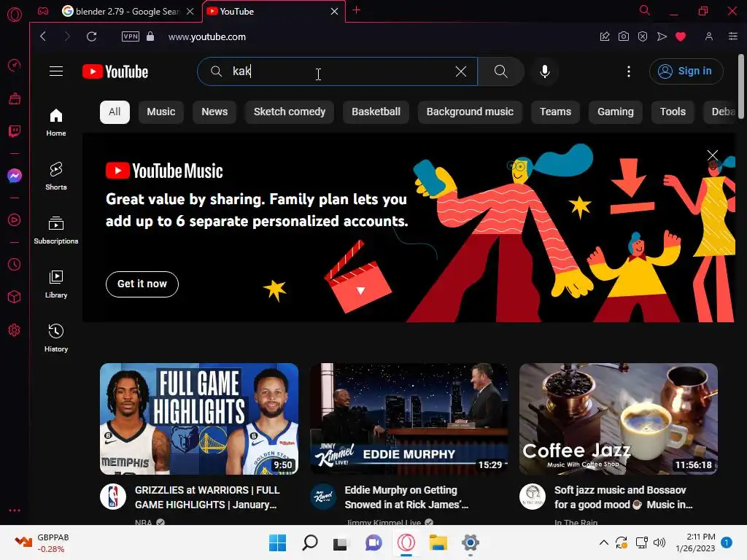Open Eddie Murphy Kimmel video thumbnail

click(x=409, y=419)
